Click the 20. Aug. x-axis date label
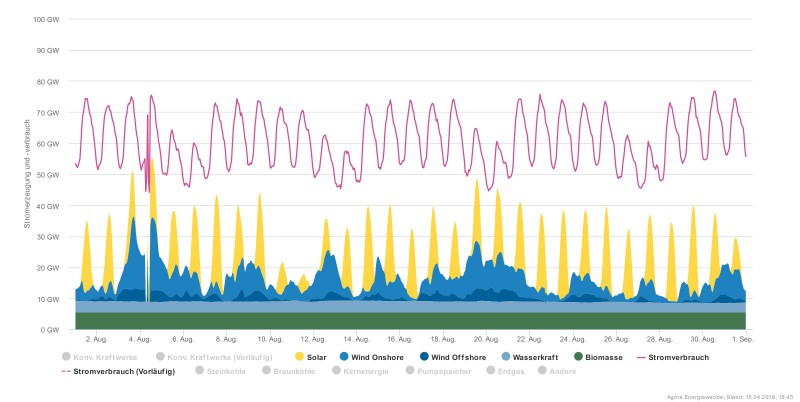Viewport: 800px width, 402px height. (x=486, y=340)
